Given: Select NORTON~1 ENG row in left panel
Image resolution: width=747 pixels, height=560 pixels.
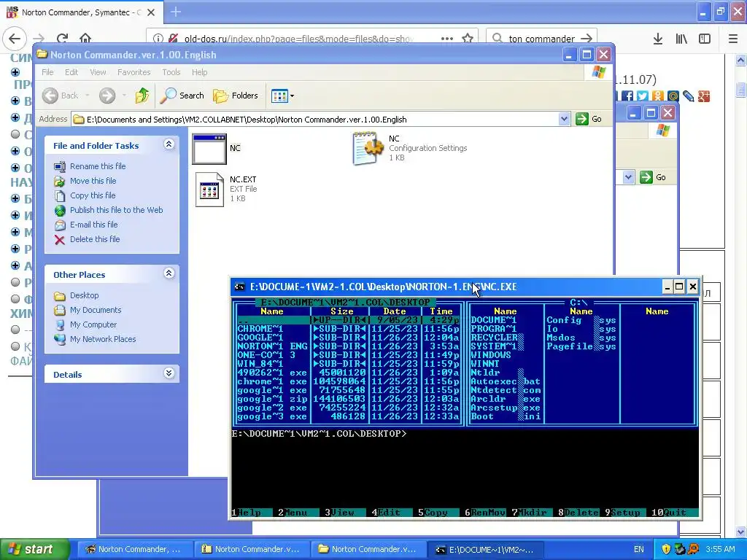Looking at the screenshot, I should pyautogui.click(x=348, y=346).
